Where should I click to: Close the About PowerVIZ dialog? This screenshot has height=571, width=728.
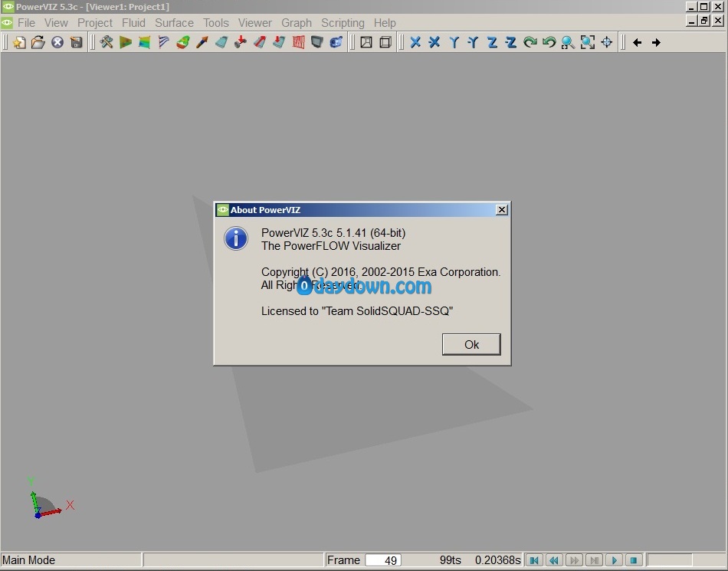pos(502,210)
